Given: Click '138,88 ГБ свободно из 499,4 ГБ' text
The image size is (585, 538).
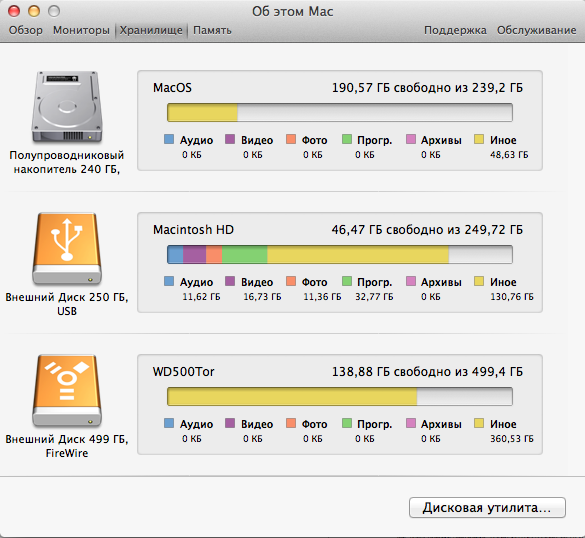Looking at the screenshot, I should point(428,372).
